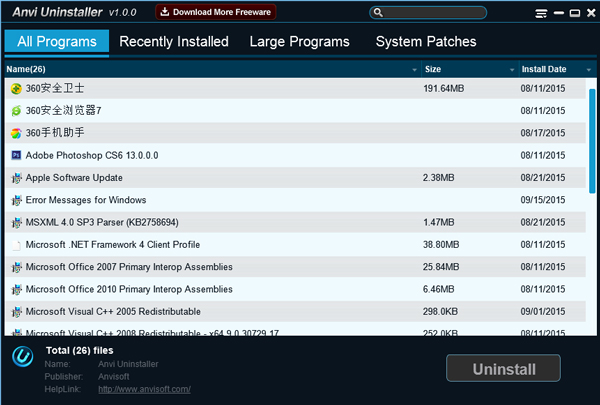Open the Install Date column dropdown

pos(589,70)
